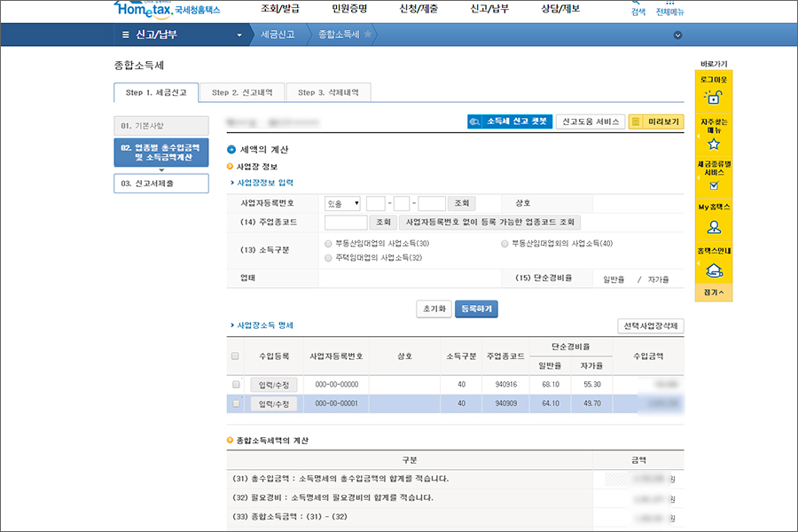
Task: Open My 홈택스 person icon
Action: point(714,227)
